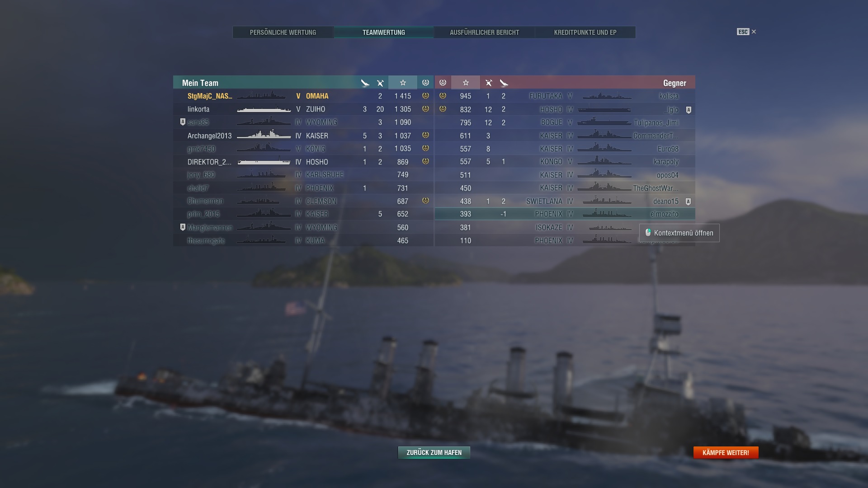Sort my team by star experience column
Viewport: 868px width, 488px height.
click(x=403, y=83)
